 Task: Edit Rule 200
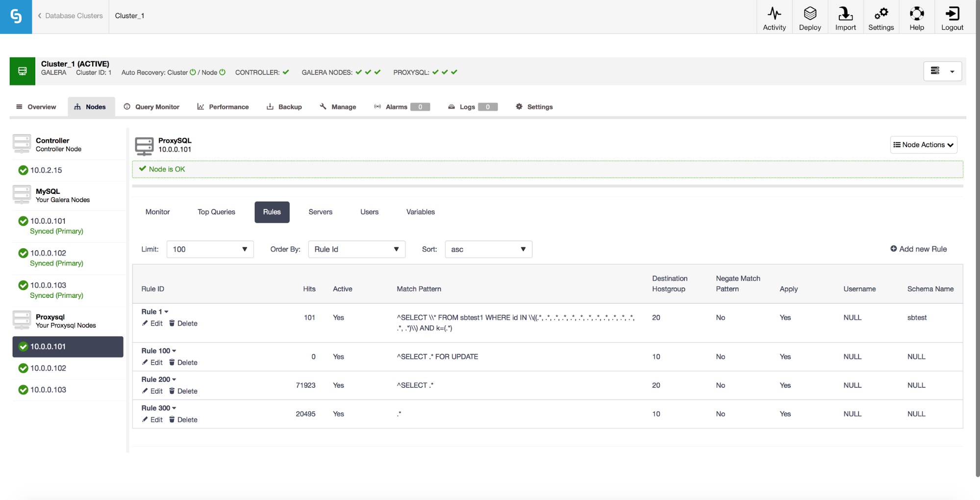click(x=152, y=391)
